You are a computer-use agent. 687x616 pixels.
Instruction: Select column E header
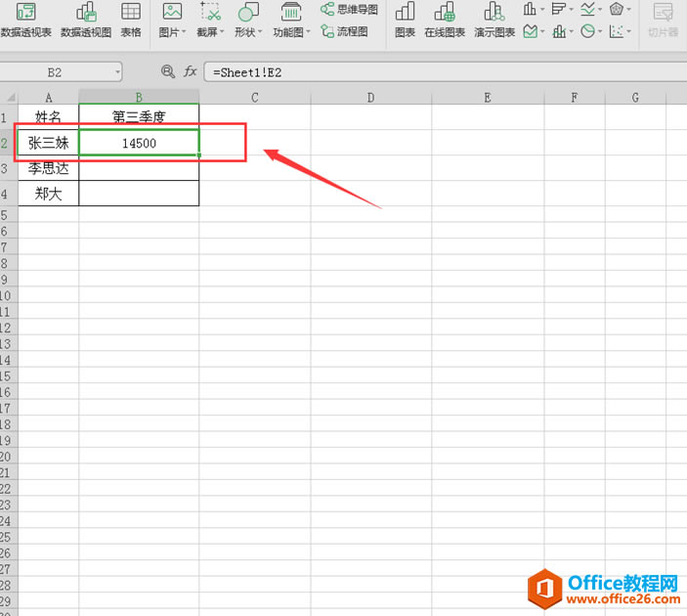tap(488, 98)
